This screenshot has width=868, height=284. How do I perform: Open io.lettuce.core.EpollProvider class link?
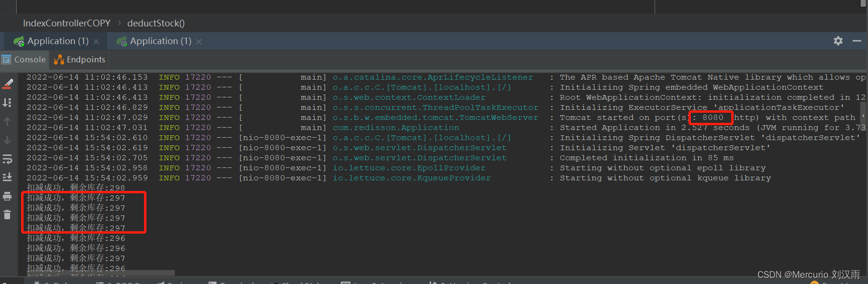[409, 168]
